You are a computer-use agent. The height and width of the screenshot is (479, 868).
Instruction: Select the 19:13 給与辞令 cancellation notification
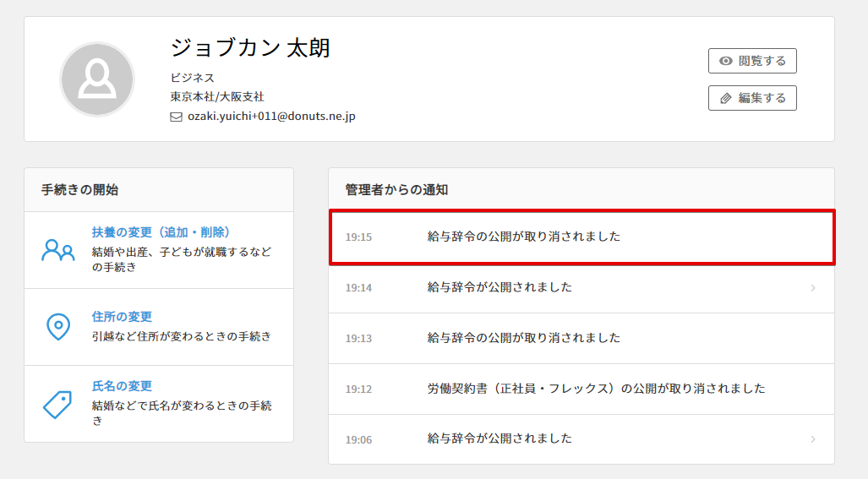[524, 338]
